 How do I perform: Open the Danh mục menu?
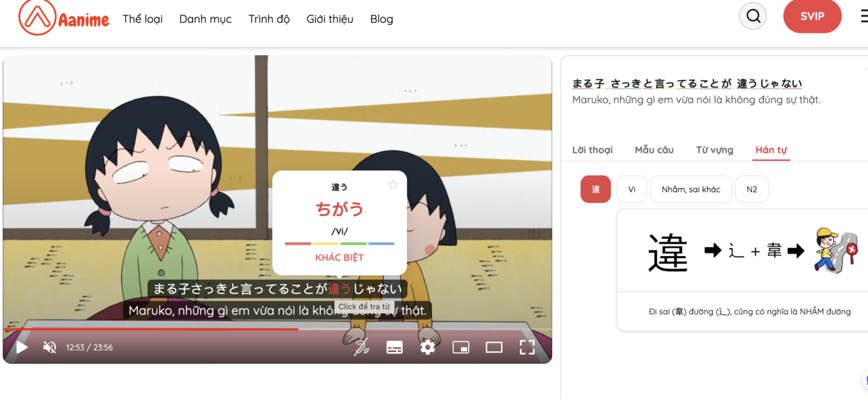(x=205, y=19)
